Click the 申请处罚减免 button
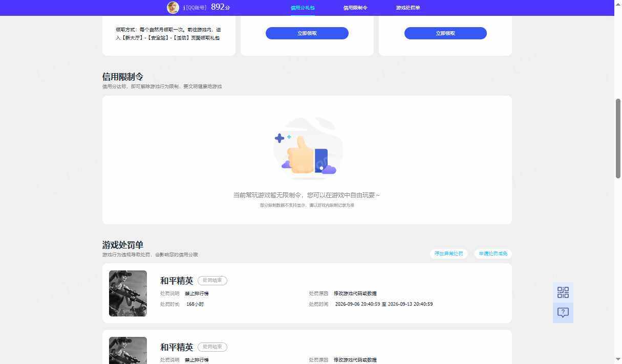Screen dimensions: 622x364 click(494, 254)
